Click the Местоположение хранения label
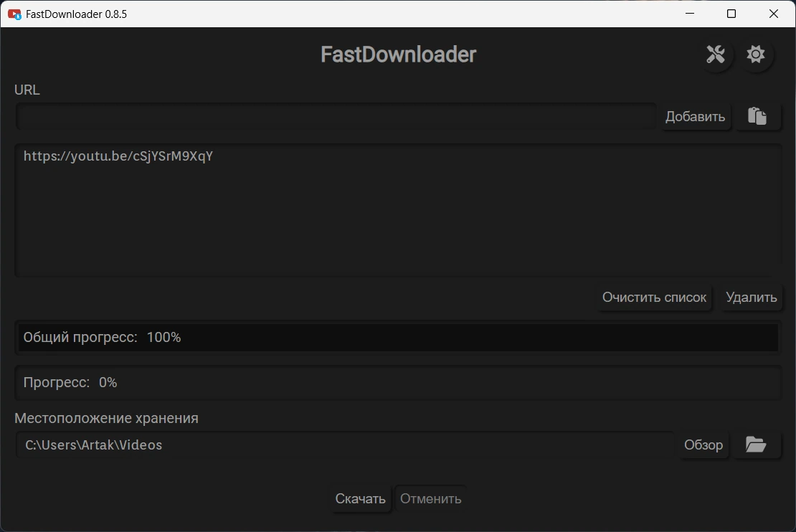Screen dimensions: 796x532 pyautogui.click(x=106, y=418)
